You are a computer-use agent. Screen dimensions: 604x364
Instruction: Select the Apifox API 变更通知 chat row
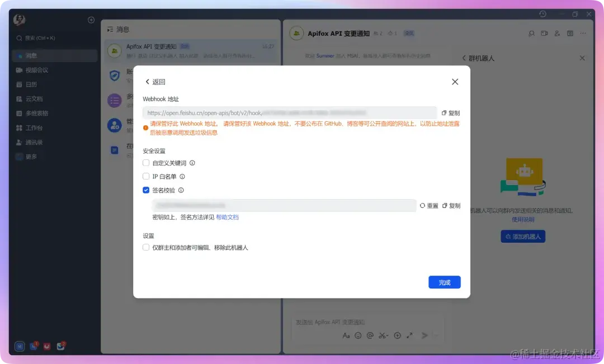(x=191, y=51)
